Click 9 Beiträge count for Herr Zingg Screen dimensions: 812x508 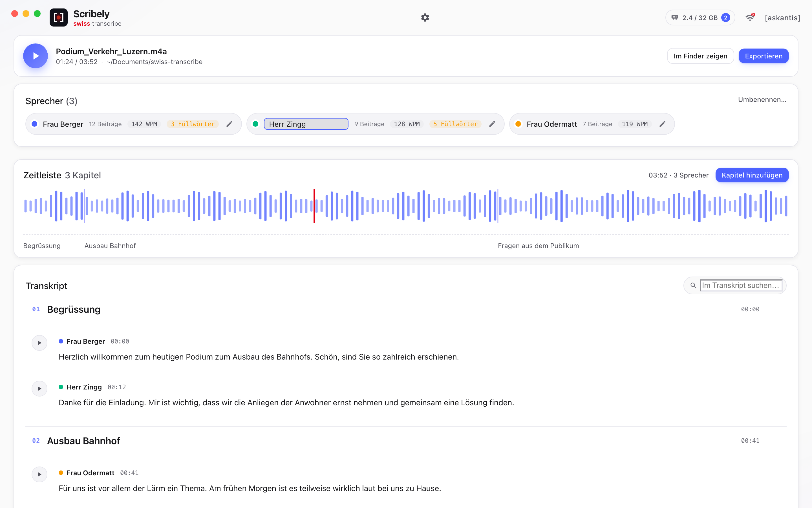click(x=369, y=124)
